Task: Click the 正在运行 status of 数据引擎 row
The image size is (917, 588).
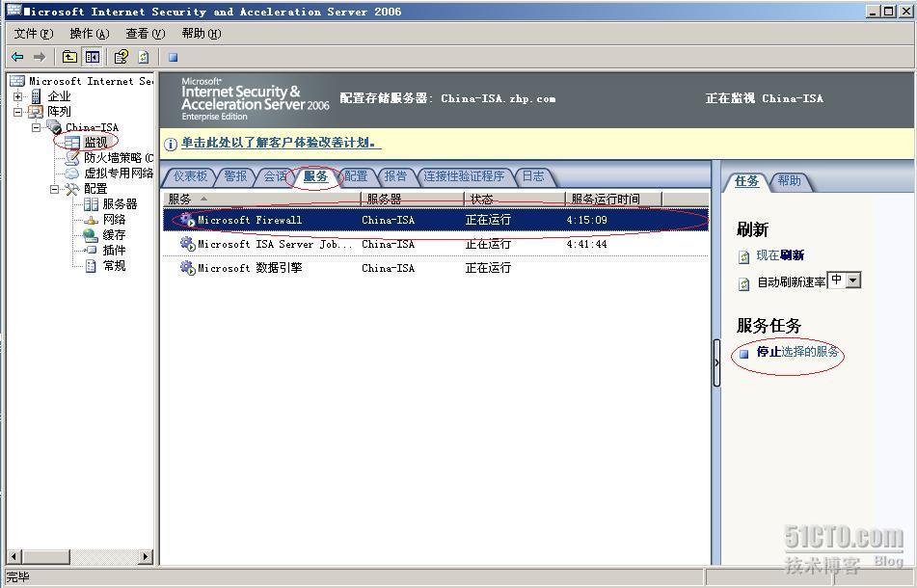Action: tap(488, 268)
